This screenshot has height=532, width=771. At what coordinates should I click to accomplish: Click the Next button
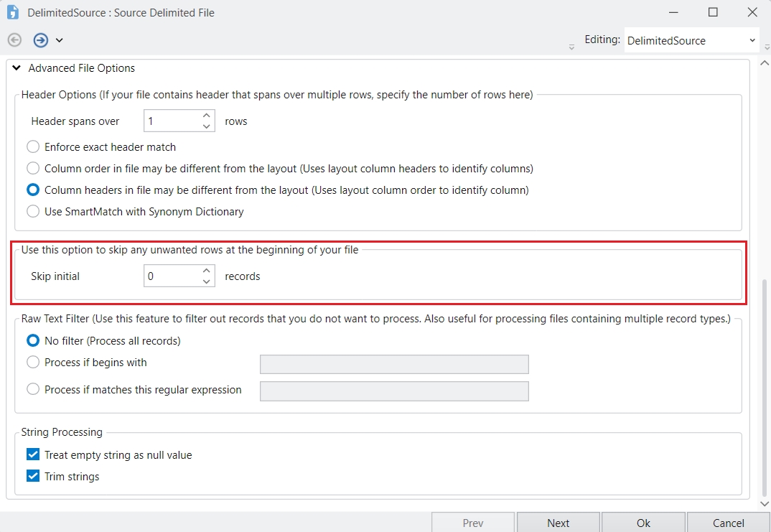[x=558, y=523]
